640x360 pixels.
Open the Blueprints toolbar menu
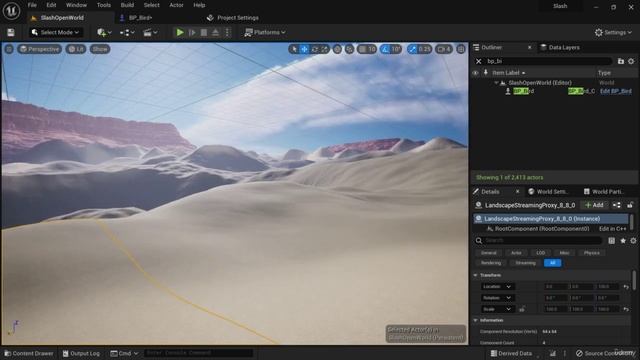point(127,33)
